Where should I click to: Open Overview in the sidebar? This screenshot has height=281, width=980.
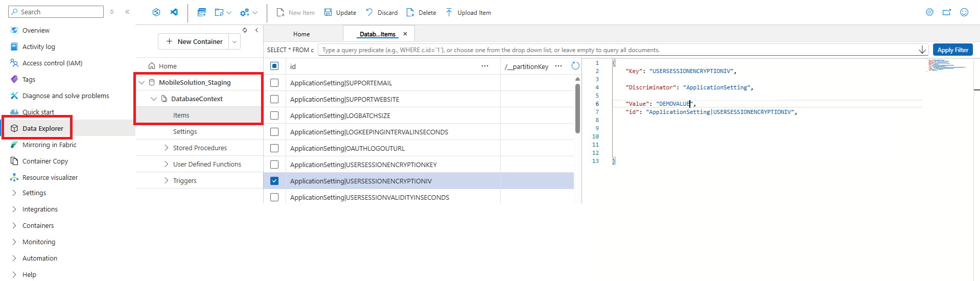(36, 30)
